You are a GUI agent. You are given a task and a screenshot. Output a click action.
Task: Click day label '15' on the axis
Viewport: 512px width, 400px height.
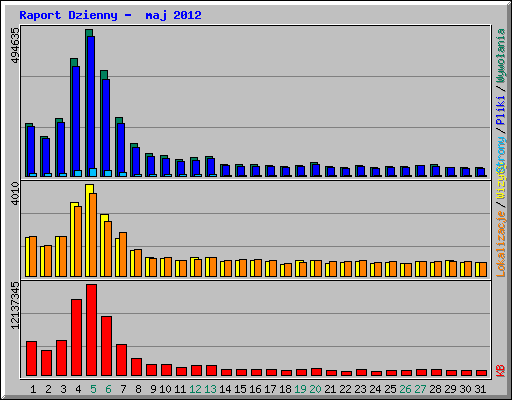(x=240, y=389)
